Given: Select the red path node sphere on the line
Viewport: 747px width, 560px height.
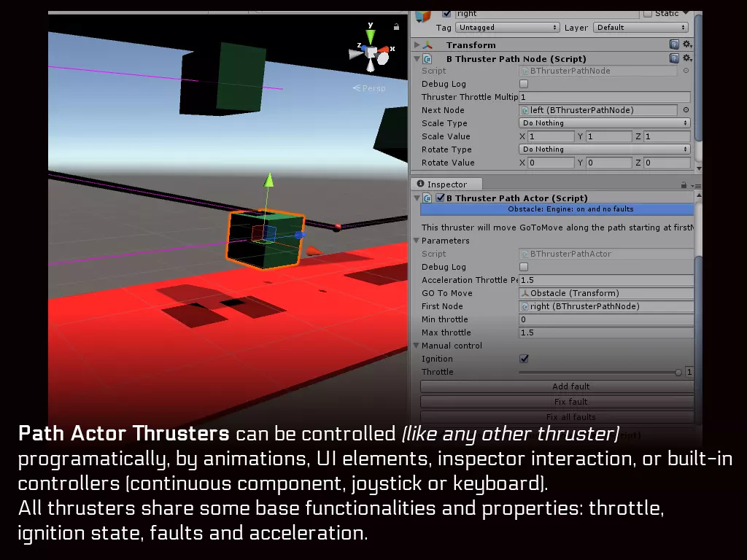Looking at the screenshot, I should point(337,227).
